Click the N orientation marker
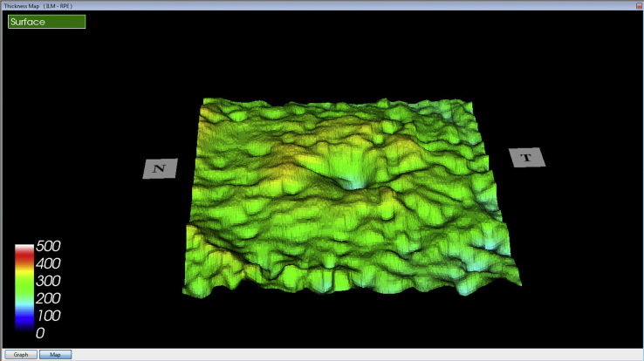Screen dimensions: 644x361 pos(160,169)
